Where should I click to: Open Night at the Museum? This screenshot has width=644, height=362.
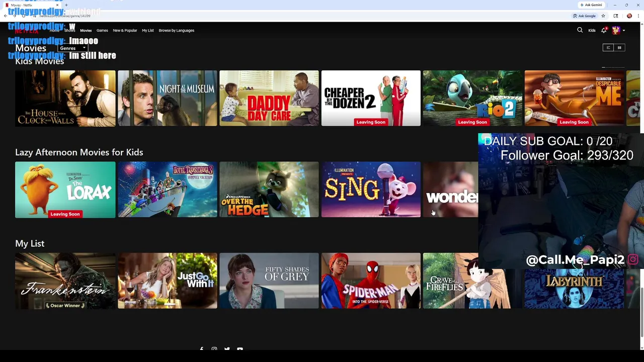pyautogui.click(x=167, y=98)
